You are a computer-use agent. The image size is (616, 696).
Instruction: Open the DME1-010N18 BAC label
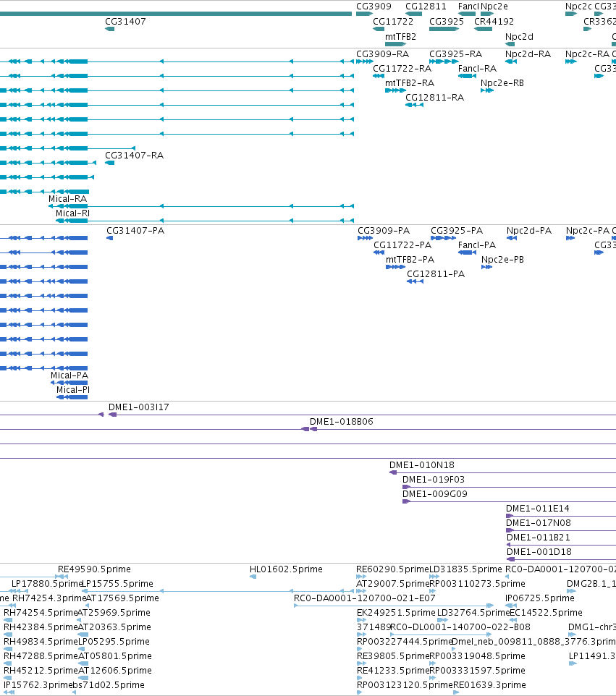click(421, 465)
